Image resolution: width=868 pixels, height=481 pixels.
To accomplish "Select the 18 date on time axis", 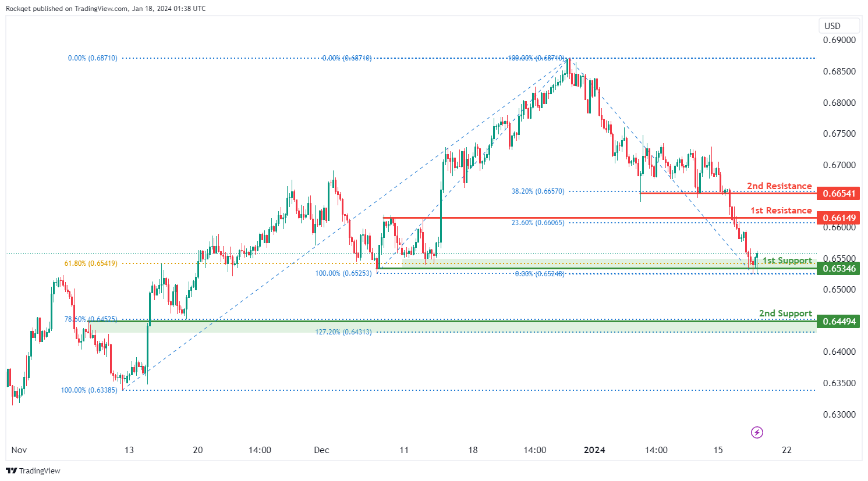I will [473, 450].
